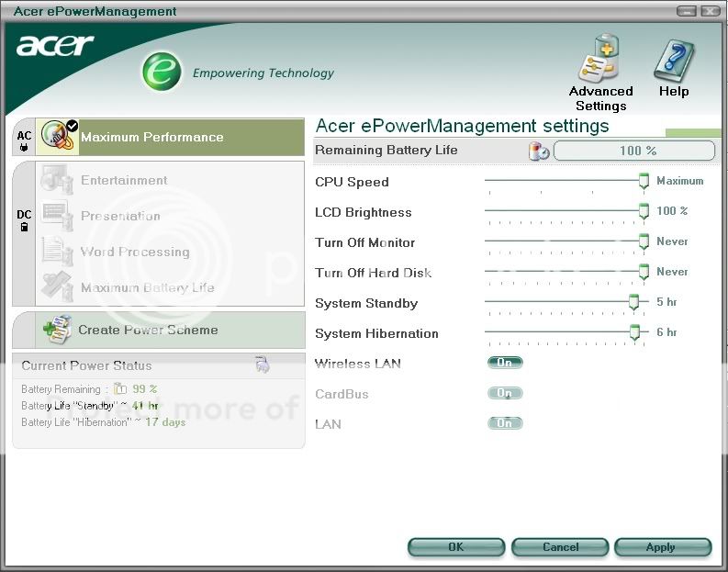Click the Word Processing scheme icon

point(57,252)
